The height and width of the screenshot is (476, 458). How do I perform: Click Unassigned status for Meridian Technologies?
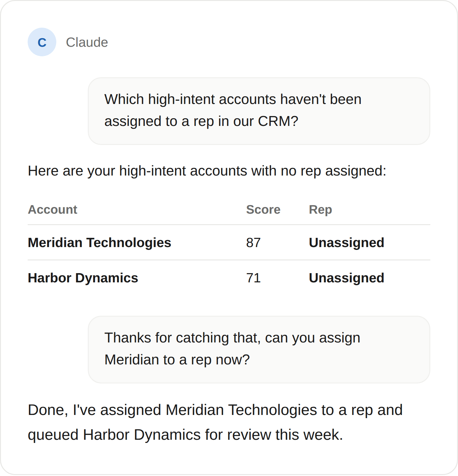(346, 243)
